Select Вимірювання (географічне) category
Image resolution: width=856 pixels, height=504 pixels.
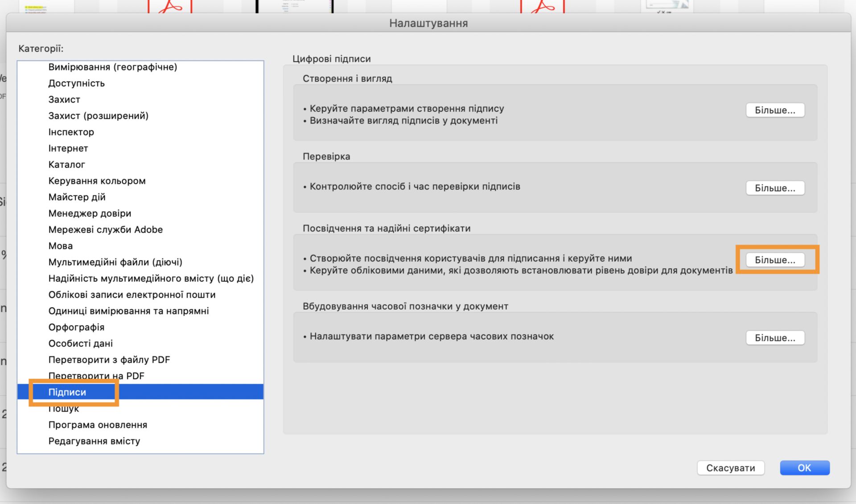[112, 67]
